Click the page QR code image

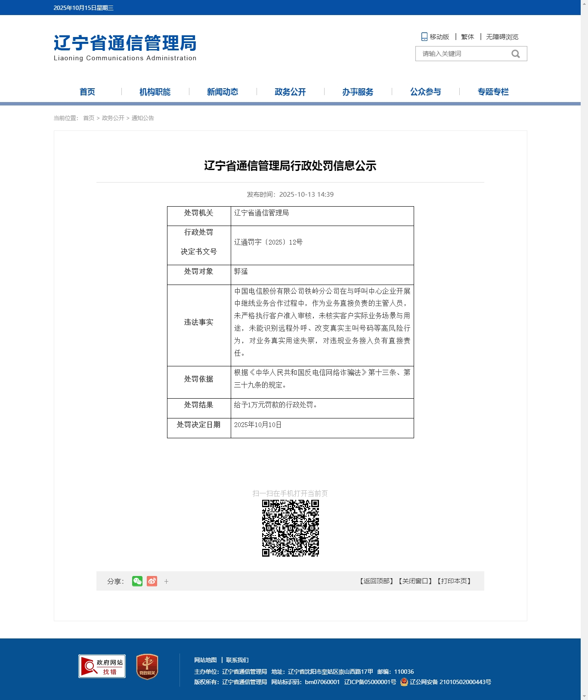tap(291, 528)
